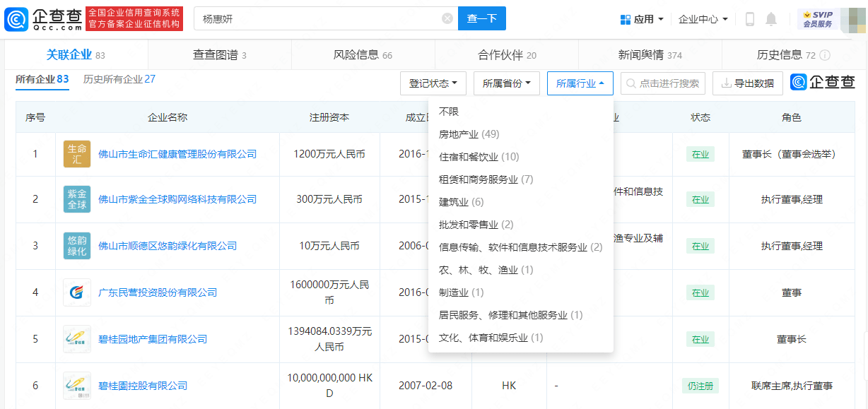Image resolution: width=868 pixels, height=409 pixels.
Task: Click the 导出数据 export button
Action: tap(748, 83)
